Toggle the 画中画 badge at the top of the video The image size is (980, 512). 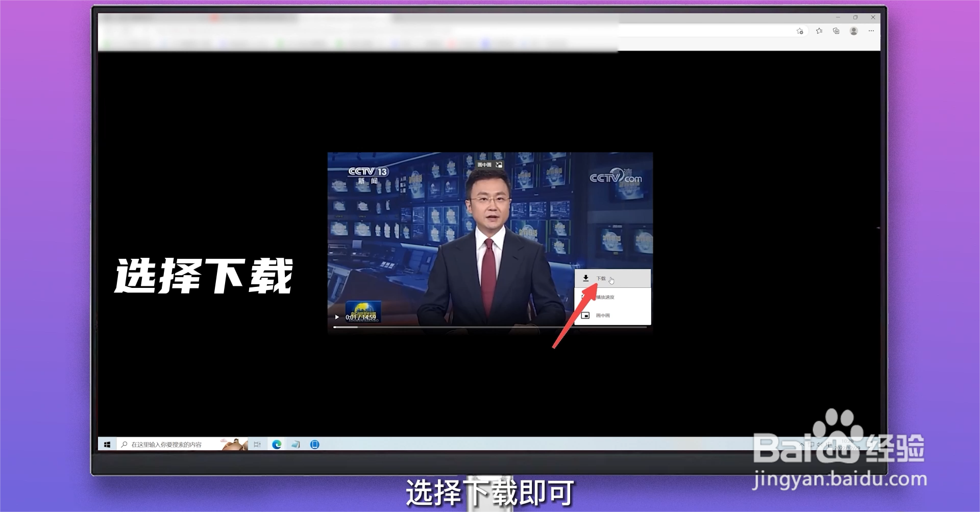(484, 164)
